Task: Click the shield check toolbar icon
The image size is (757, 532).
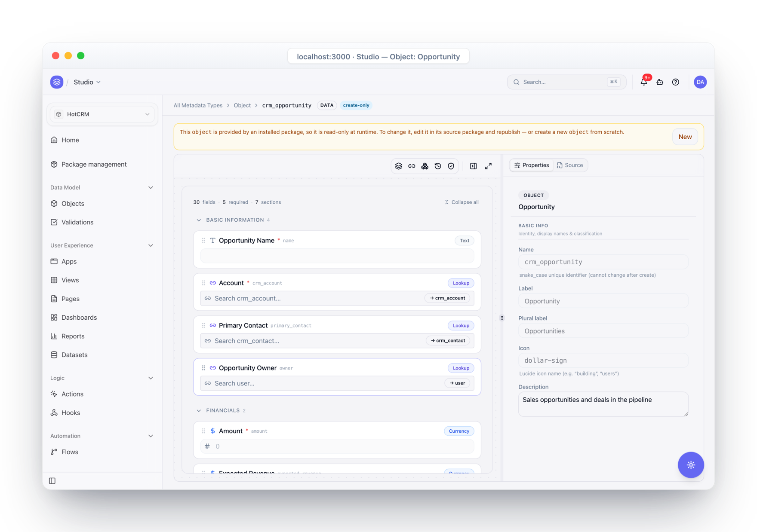Action: click(451, 166)
